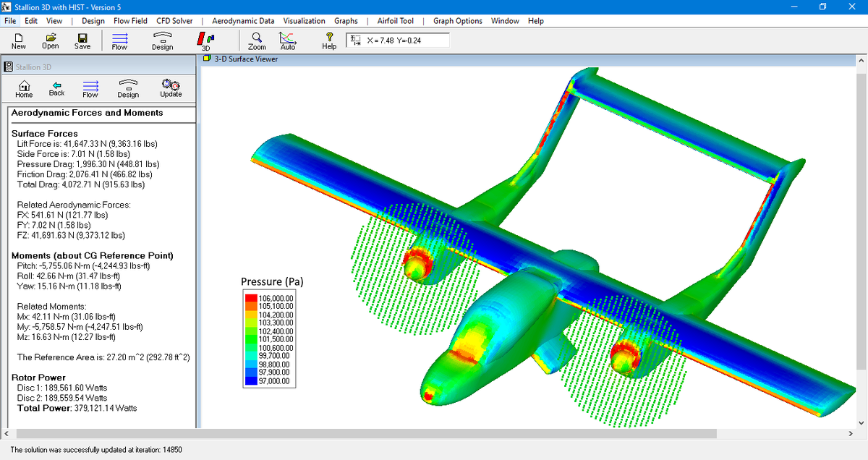Open the Window menu
868x460 pixels.
tap(505, 21)
